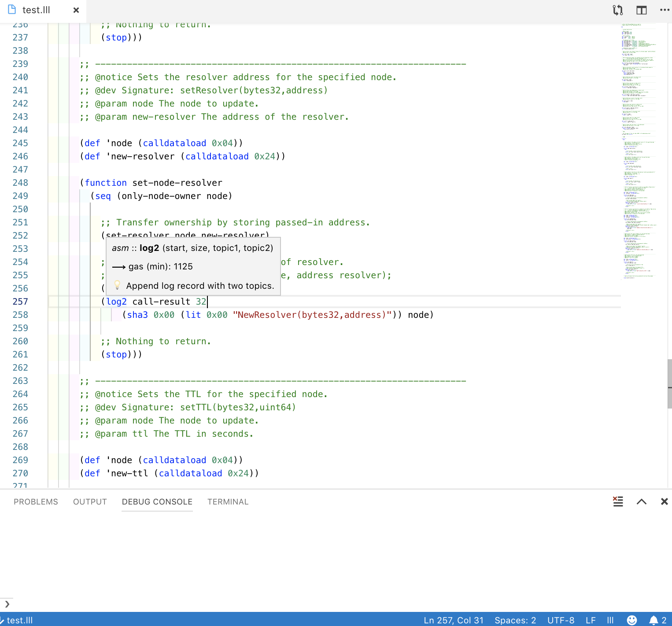Viewport: 672px width, 626px height.
Task: Open the feedback smiley icon
Action: (631, 620)
